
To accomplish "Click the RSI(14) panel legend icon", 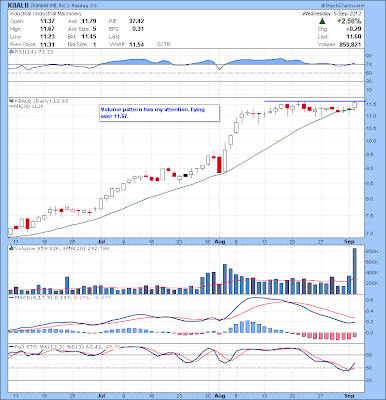I will click(11, 52).
